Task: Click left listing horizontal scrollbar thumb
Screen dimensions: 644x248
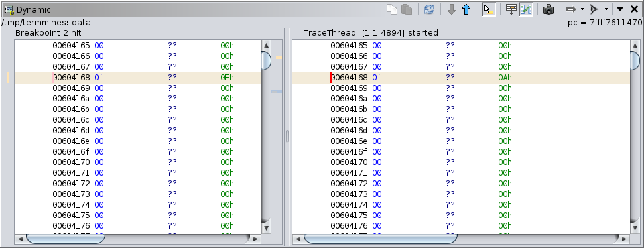Action: [x=65, y=239]
